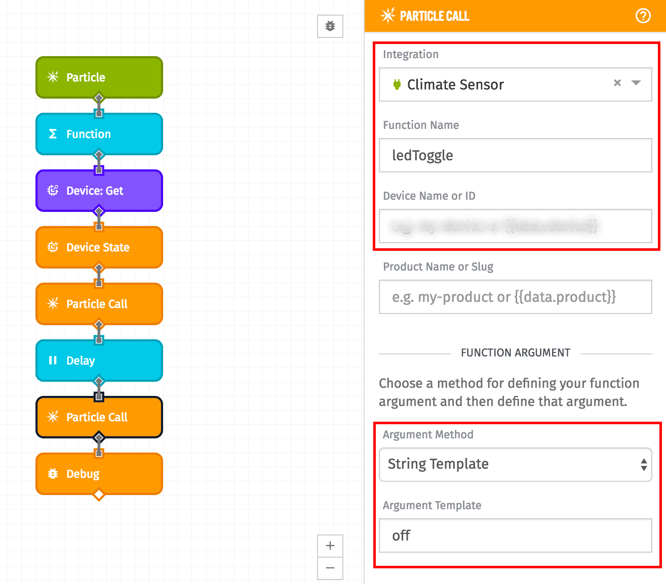The image size is (666, 584).
Task: Select the first Particle Call node
Action: point(99,304)
